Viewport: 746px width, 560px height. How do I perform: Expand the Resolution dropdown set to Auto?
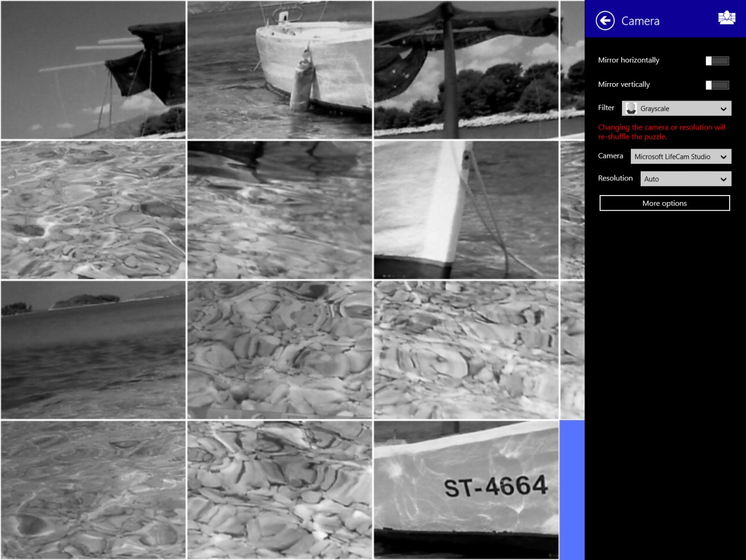[x=685, y=179]
